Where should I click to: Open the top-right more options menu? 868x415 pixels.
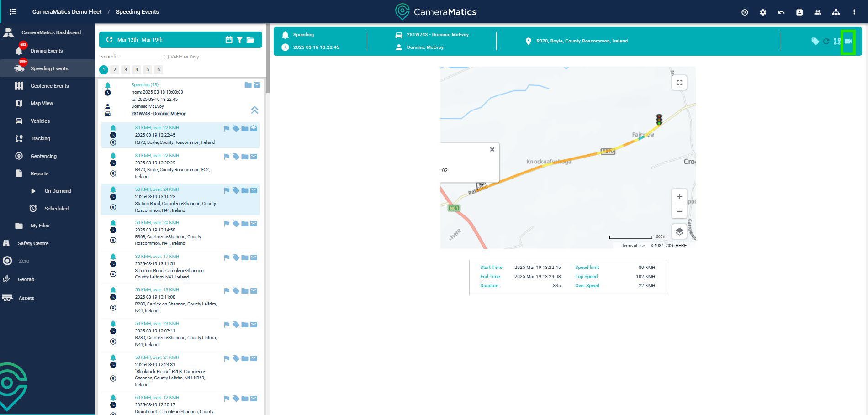pos(854,12)
